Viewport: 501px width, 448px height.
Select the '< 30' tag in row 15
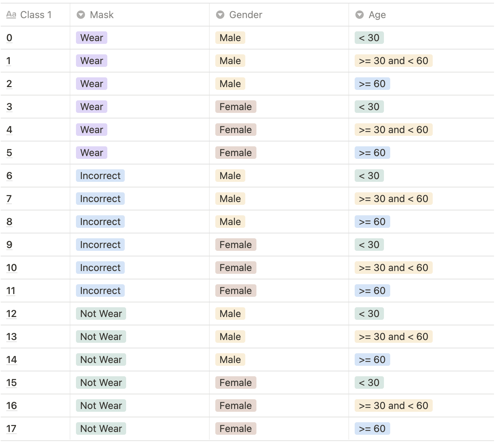point(369,383)
